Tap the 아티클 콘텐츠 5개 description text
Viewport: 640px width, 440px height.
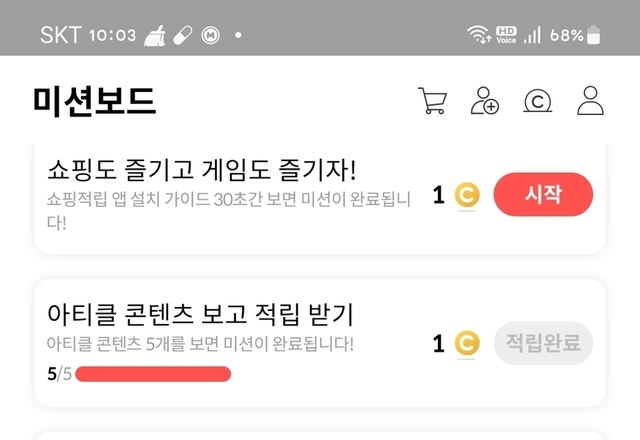point(200,344)
